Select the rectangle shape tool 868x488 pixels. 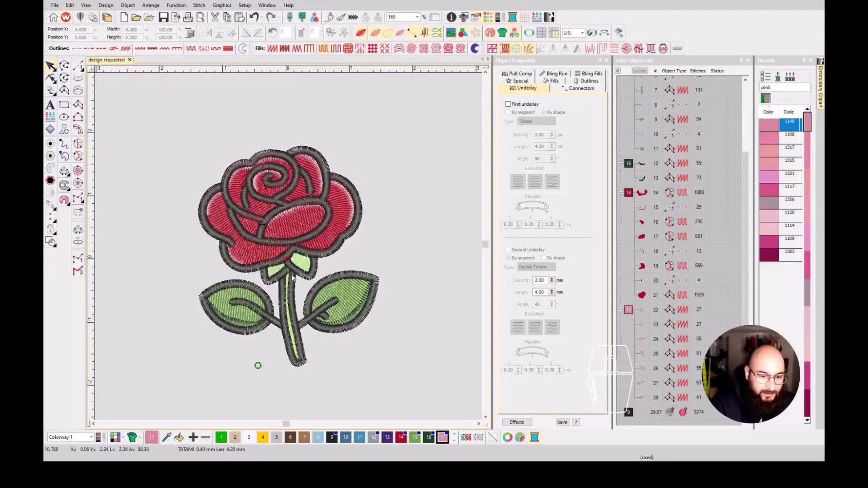(64, 104)
